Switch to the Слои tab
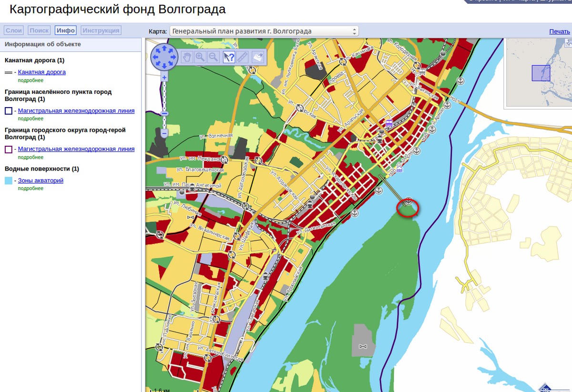This screenshot has width=572, height=392. coord(13,30)
